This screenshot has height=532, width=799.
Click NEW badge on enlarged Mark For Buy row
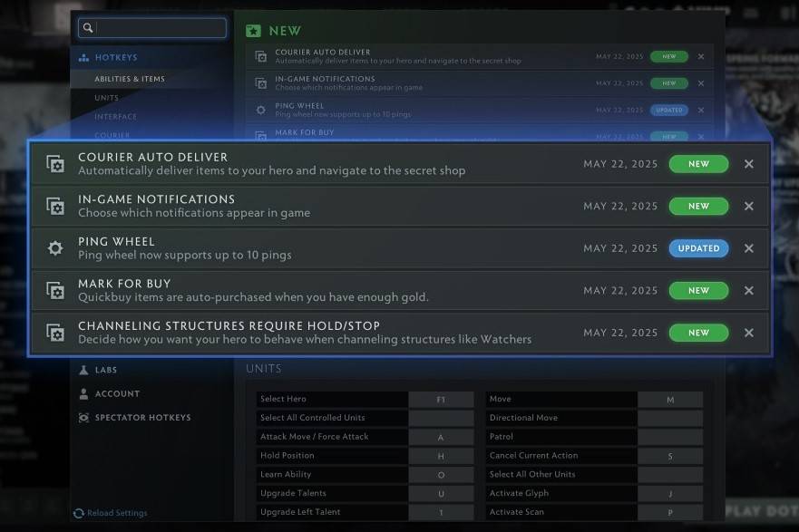pos(698,291)
